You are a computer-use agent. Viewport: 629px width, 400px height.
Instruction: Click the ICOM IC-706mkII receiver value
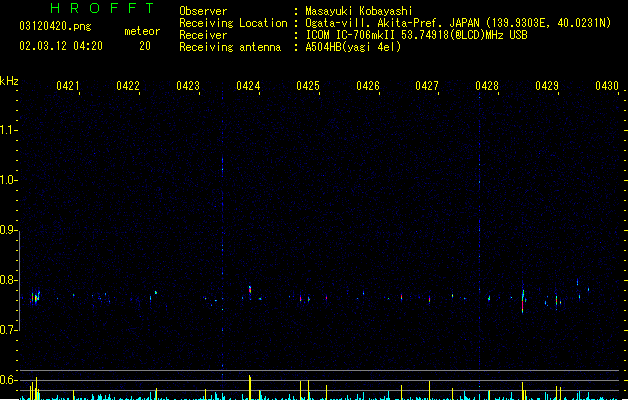(x=416, y=35)
